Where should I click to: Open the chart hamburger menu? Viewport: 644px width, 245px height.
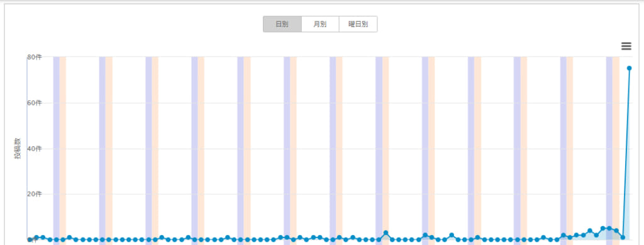(x=626, y=46)
